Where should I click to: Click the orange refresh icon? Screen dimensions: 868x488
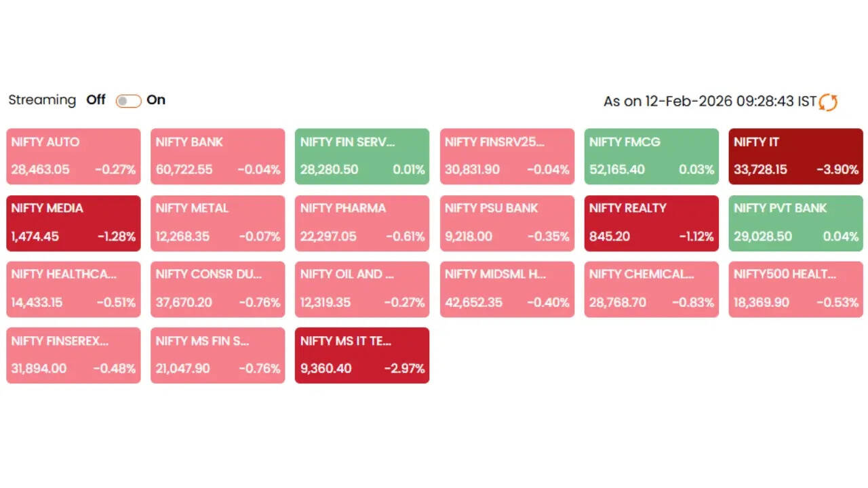pos(828,102)
